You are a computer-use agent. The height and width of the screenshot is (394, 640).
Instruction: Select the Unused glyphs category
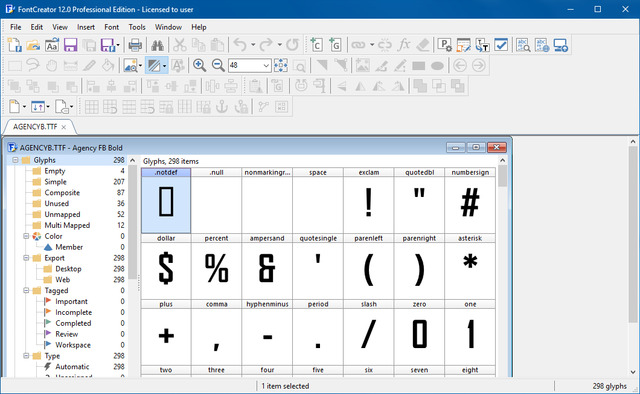click(57, 203)
